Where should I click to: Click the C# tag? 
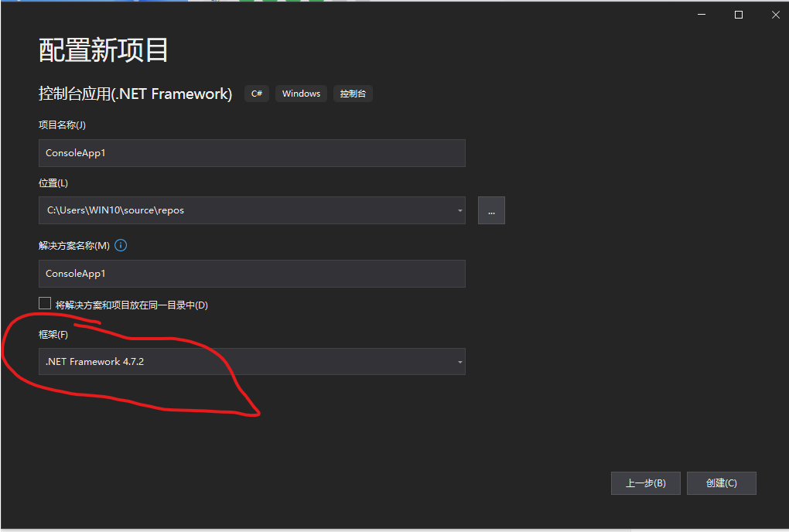pos(257,94)
